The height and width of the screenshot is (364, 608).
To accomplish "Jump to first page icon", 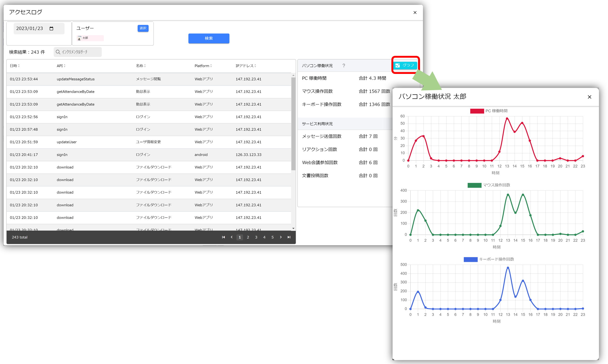I will click(x=223, y=237).
